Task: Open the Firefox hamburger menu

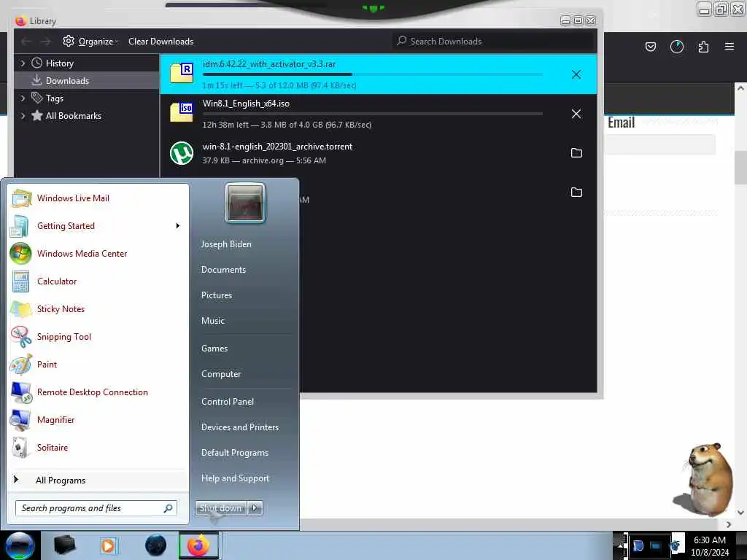Action: click(x=729, y=47)
